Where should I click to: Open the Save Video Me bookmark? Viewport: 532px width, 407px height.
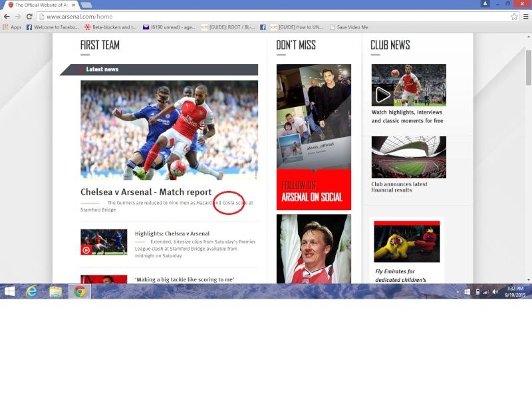coord(348,27)
